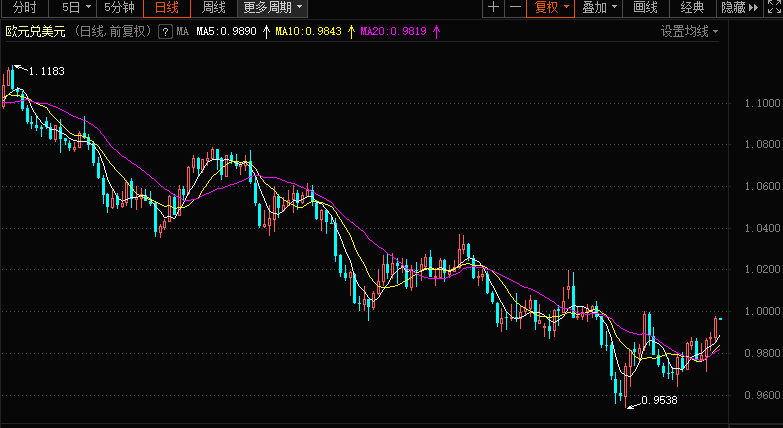The image size is (783, 428).
Task: Click the 欧元兑美元 title text
Action: pos(35,32)
